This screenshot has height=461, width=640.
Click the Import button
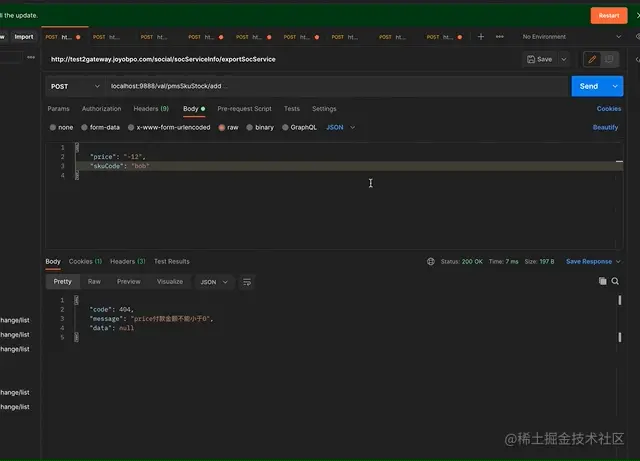point(24,37)
